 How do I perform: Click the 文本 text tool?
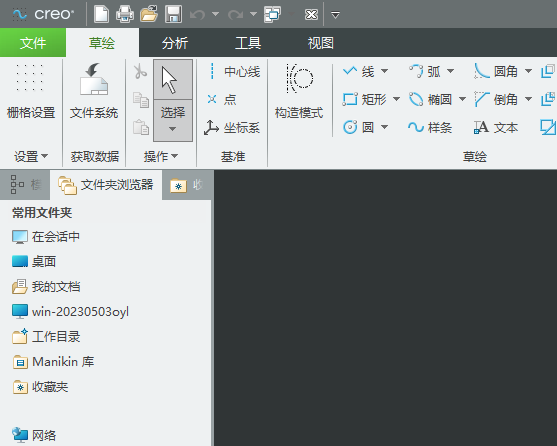(496, 127)
